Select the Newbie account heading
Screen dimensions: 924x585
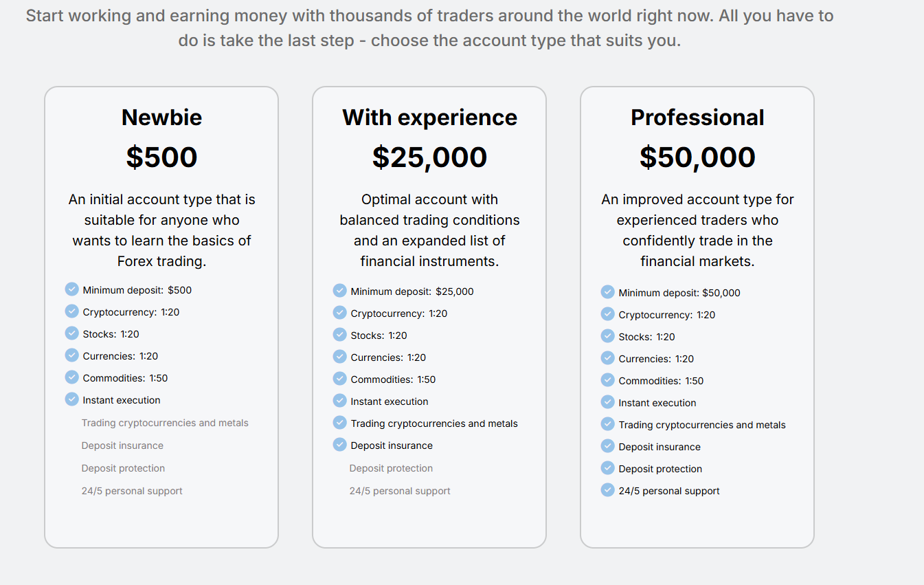(x=162, y=118)
